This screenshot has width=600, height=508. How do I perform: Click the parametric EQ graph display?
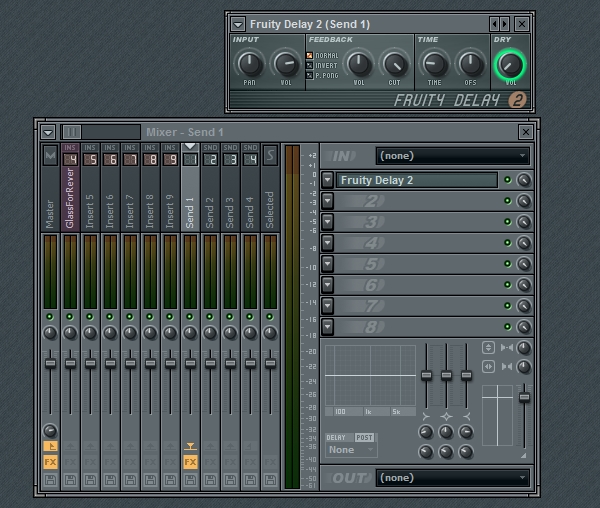coord(370,375)
